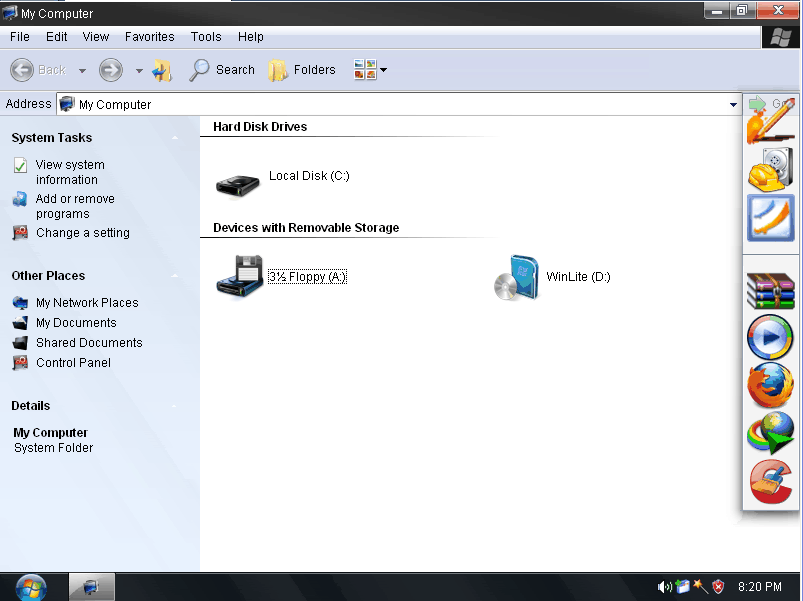Viewport: 803px width, 601px height.
Task: Click the 8:20 PM clock
Action: tap(760, 587)
